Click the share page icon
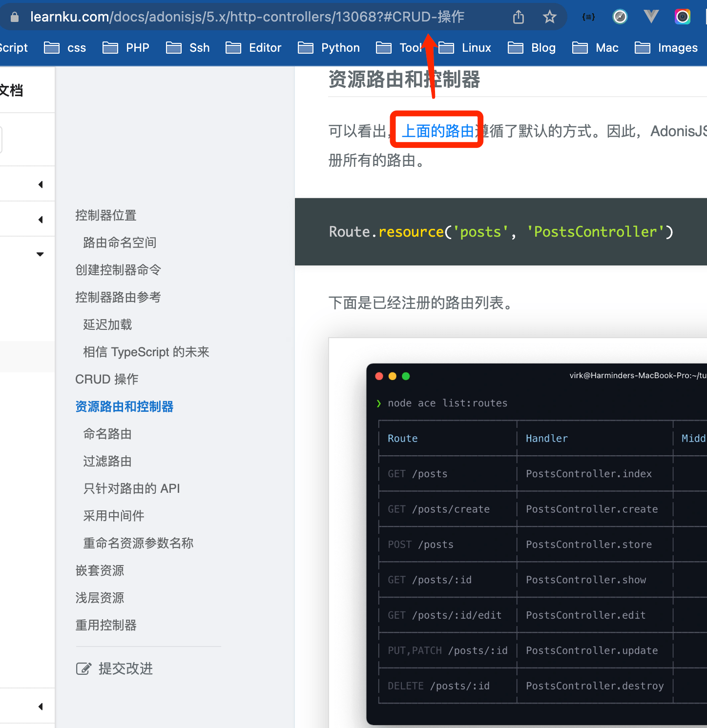Screen dimensions: 707x728 point(519,17)
